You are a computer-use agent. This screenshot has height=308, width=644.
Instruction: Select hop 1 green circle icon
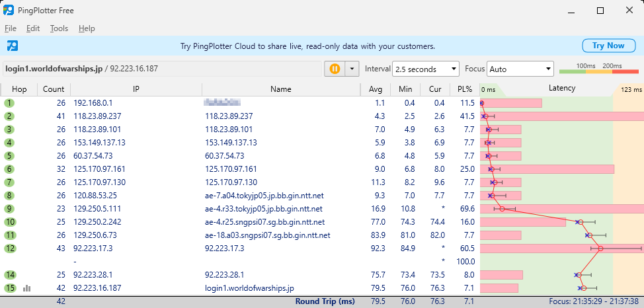point(9,103)
